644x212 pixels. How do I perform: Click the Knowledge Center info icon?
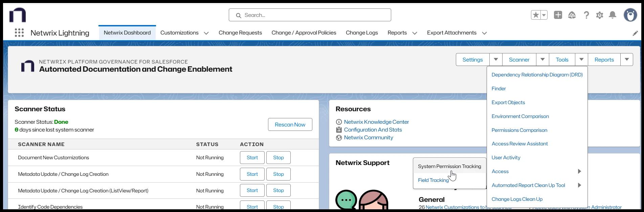339,122
